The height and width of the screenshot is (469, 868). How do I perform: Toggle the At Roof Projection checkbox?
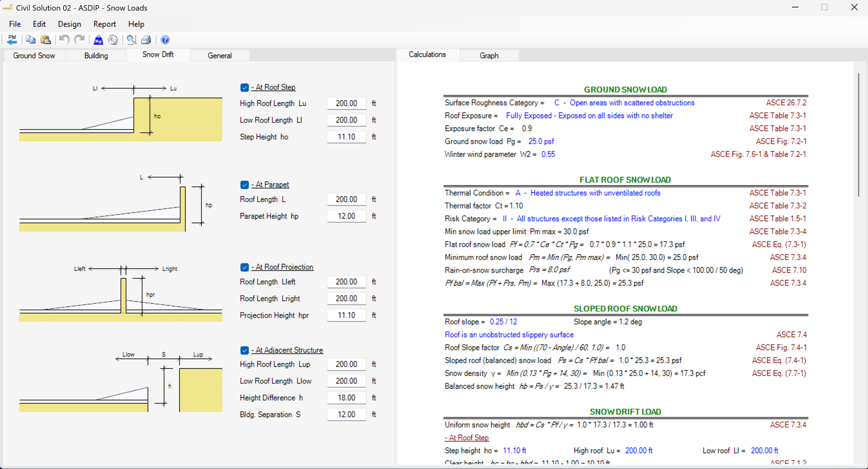[245, 267]
